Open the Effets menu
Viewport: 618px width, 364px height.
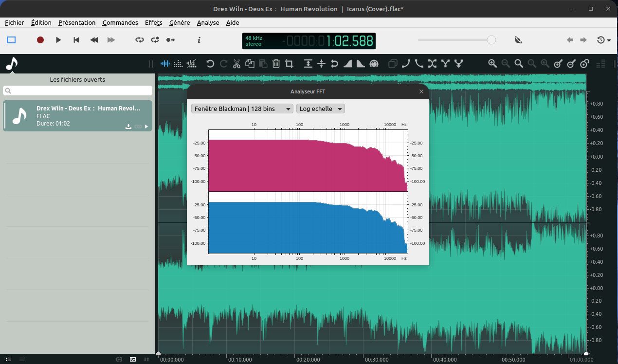pos(153,22)
